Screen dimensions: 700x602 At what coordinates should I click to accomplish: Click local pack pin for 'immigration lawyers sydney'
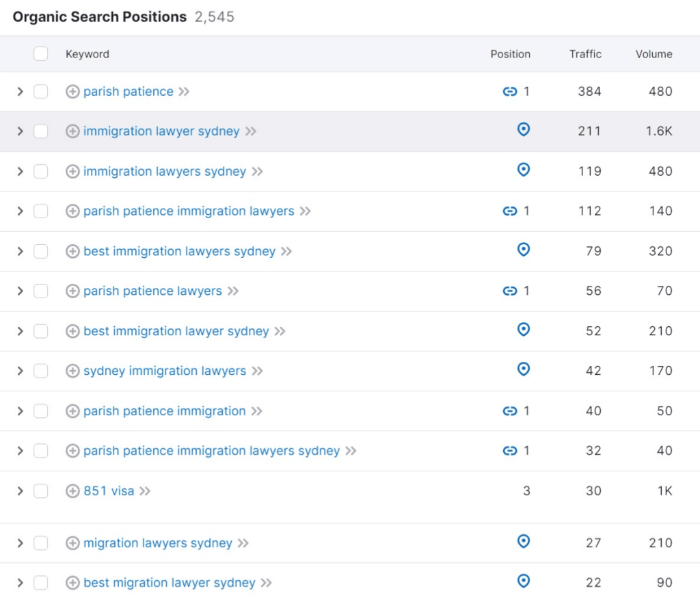tap(523, 170)
